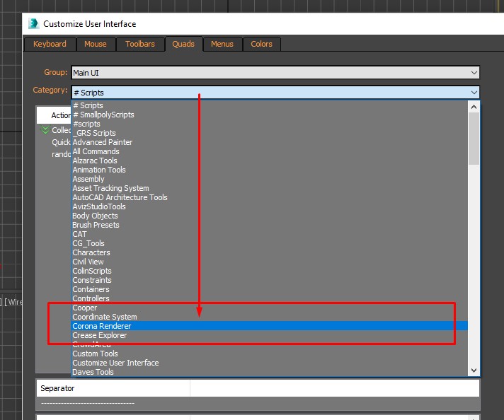Select Crease Explorer category
This screenshot has height=420, width=504.
tap(100, 335)
